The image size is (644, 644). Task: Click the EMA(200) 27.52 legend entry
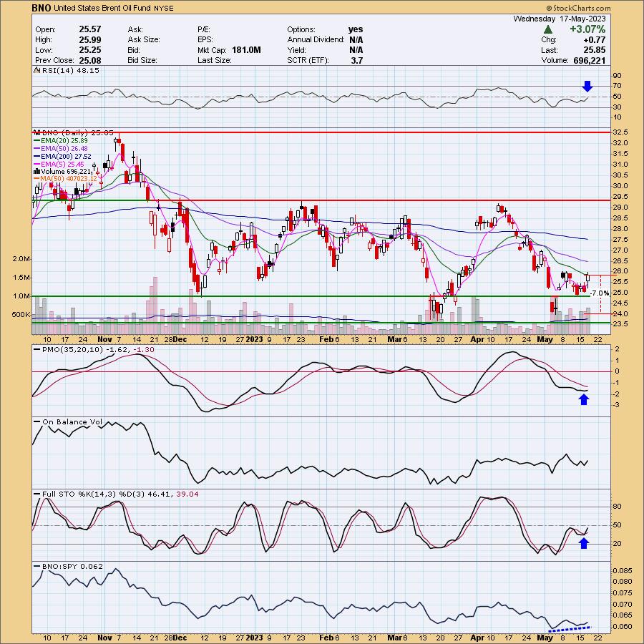(66, 156)
